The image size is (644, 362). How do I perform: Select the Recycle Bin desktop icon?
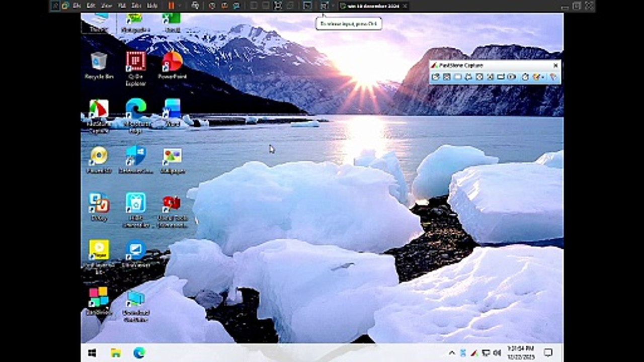coord(99,65)
